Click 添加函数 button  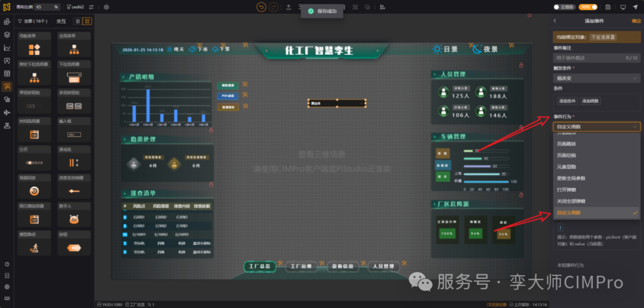pyautogui.click(x=590, y=101)
